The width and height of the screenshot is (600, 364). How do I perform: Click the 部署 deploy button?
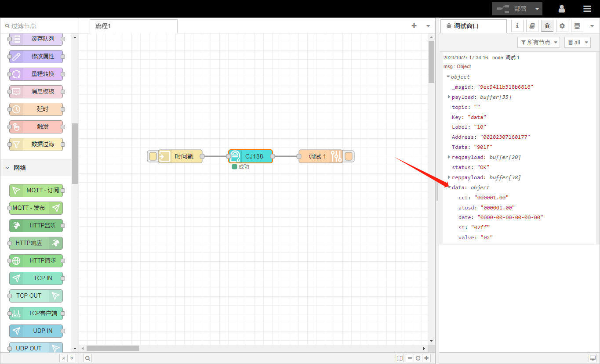coord(512,9)
